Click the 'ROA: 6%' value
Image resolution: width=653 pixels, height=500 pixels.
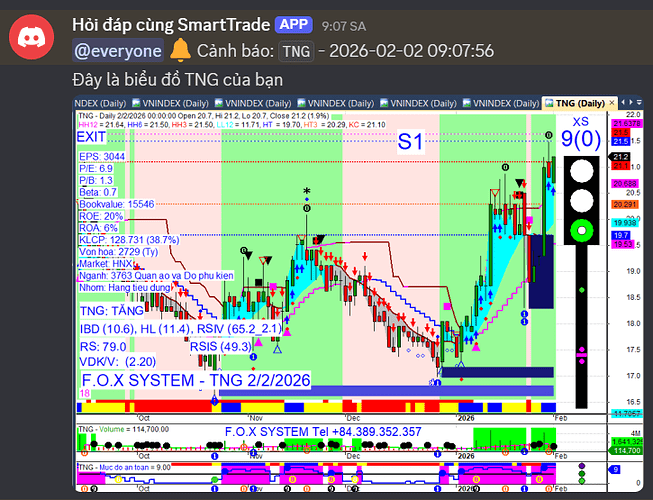[98, 228]
